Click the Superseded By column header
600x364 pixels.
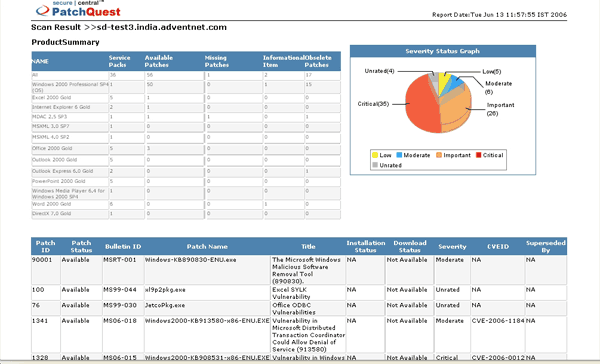coord(545,246)
